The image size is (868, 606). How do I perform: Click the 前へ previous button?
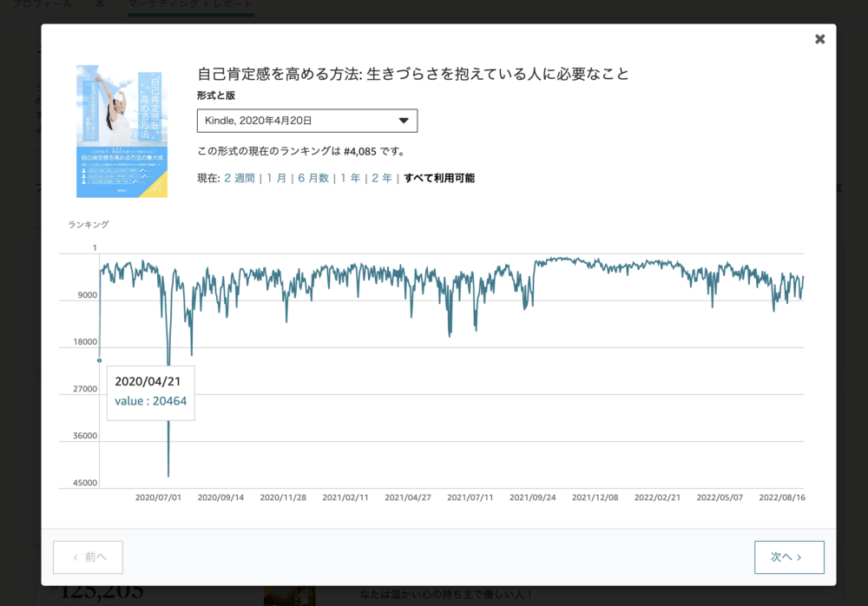(88, 557)
